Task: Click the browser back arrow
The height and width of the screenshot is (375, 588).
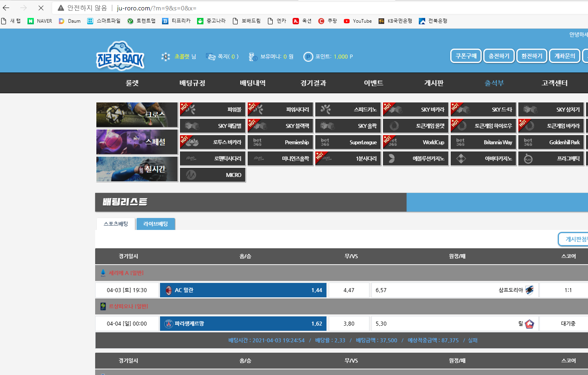Action: (x=6, y=8)
